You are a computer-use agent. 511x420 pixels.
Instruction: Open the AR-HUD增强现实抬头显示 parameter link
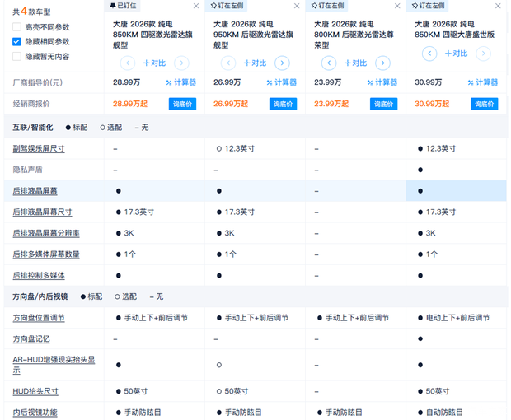pyautogui.click(x=54, y=365)
